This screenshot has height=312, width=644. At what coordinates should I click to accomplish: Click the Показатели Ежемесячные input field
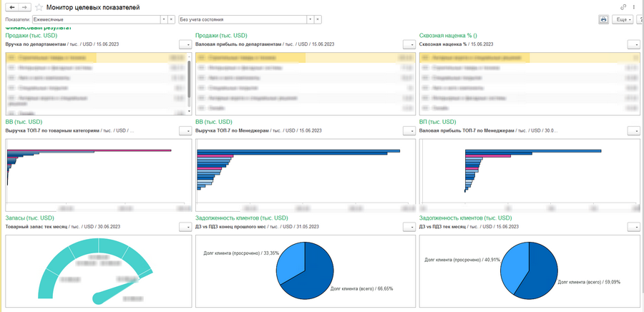click(x=96, y=19)
